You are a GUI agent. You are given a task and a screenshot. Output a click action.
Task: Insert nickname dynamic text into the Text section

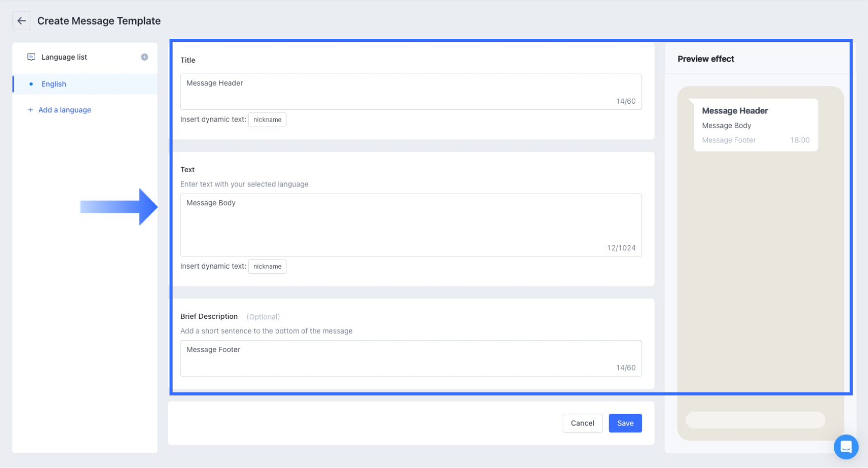click(267, 266)
